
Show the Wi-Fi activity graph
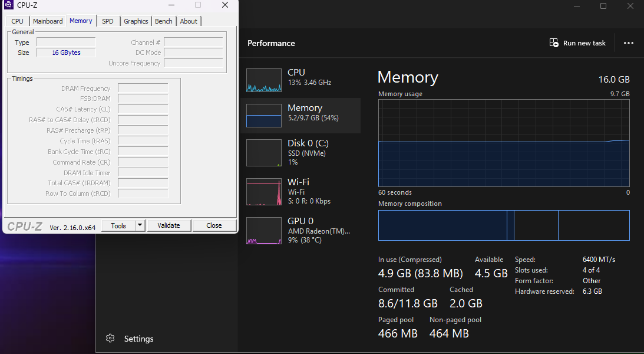click(x=264, y=191)
